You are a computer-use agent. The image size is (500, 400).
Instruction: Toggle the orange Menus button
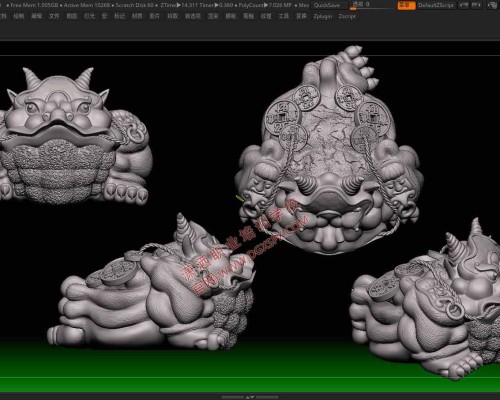click(x=406, y=5)
